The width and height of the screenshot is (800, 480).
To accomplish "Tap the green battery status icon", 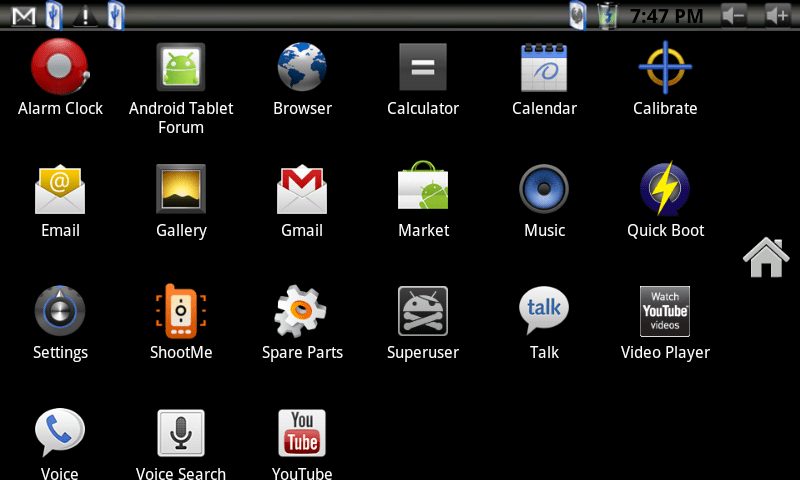I will coord(607,15).
